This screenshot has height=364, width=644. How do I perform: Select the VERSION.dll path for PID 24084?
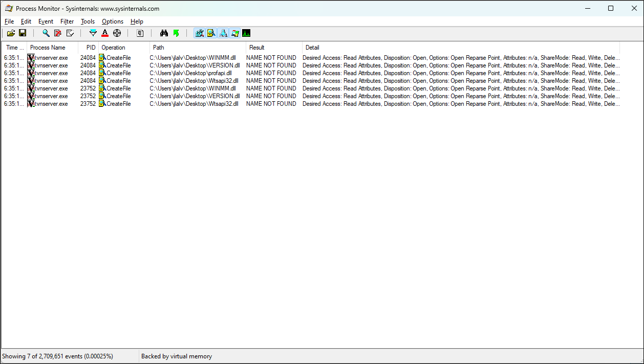tap(195, 65)
